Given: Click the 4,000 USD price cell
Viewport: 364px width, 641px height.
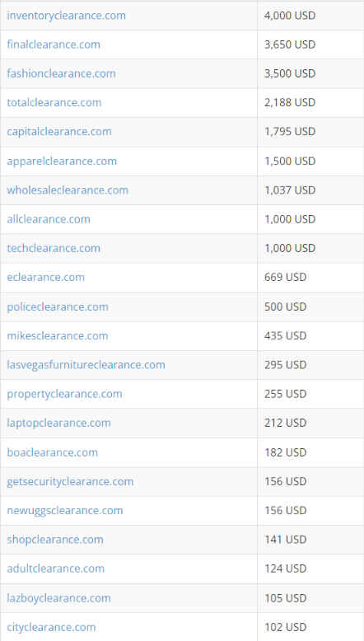Looking at the screenshot, I should click(310, 16).
